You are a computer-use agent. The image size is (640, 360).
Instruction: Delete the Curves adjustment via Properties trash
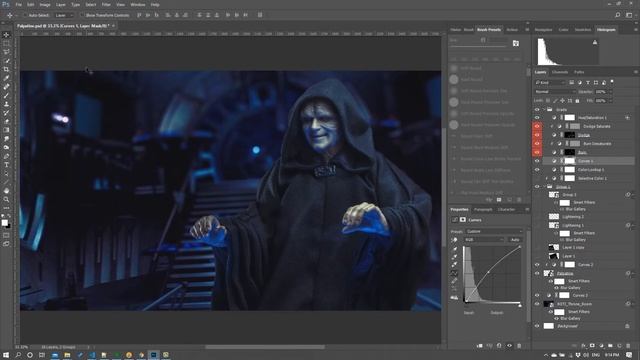point(519,346)
